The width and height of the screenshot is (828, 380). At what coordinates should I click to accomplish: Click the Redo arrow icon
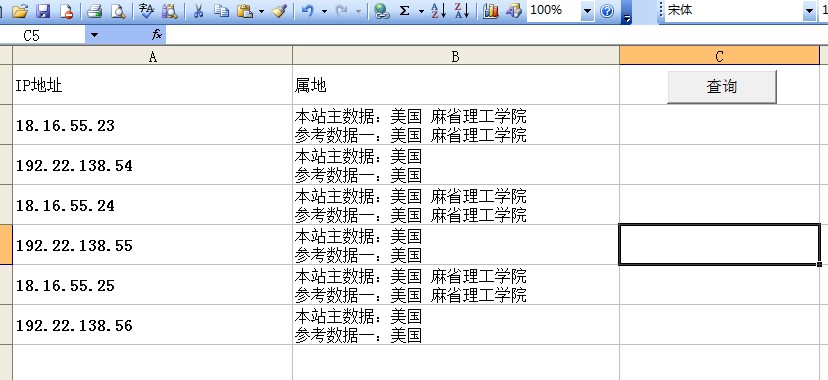(342, 11)
